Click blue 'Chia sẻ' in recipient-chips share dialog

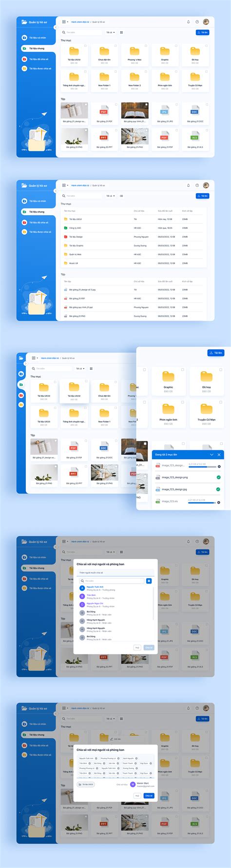point(149,796)
